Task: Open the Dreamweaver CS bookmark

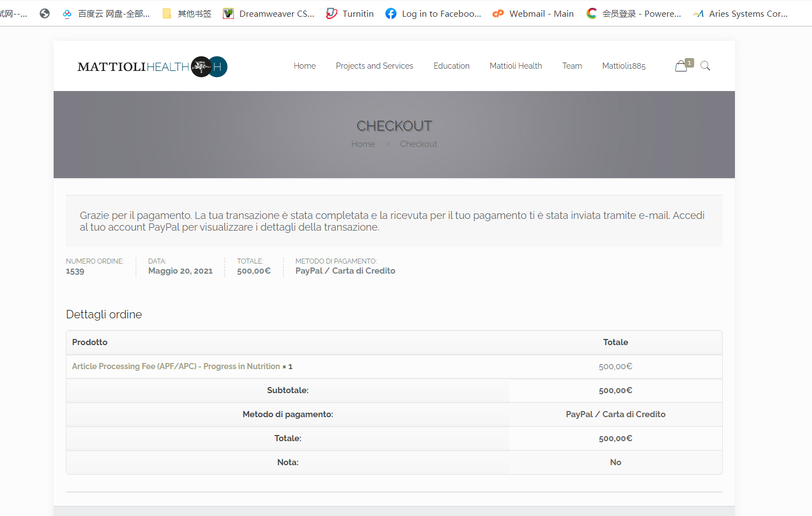Action: 269,13
